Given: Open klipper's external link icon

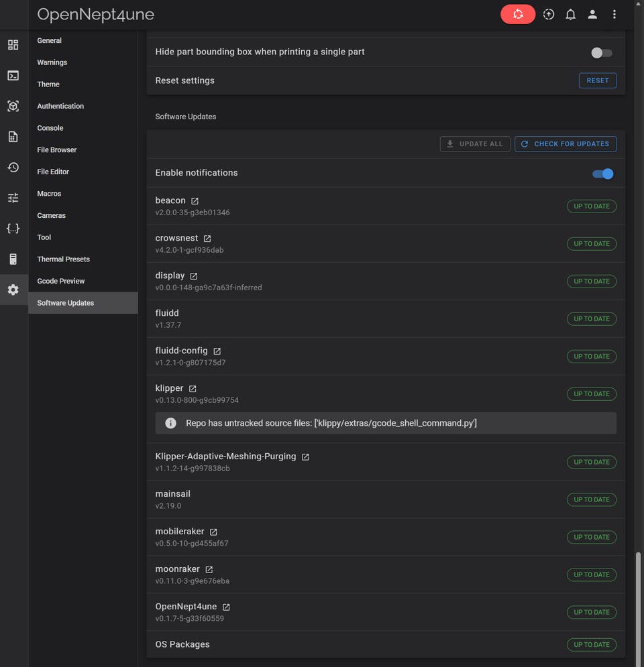Looking at the screenshot, I should tap(193, 388).
